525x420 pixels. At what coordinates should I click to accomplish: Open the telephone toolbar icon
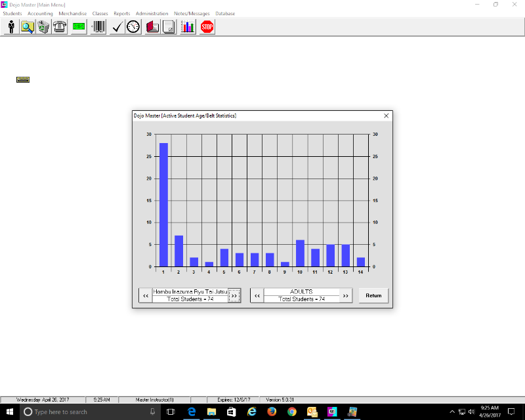pyautogui.click(x=60, y=27)
